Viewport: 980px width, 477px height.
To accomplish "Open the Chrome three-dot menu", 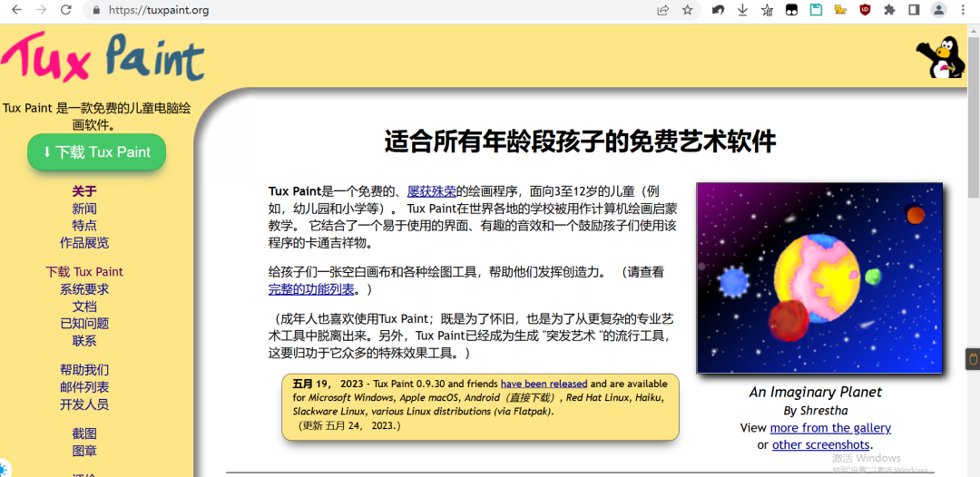I will tap(963, 10).
